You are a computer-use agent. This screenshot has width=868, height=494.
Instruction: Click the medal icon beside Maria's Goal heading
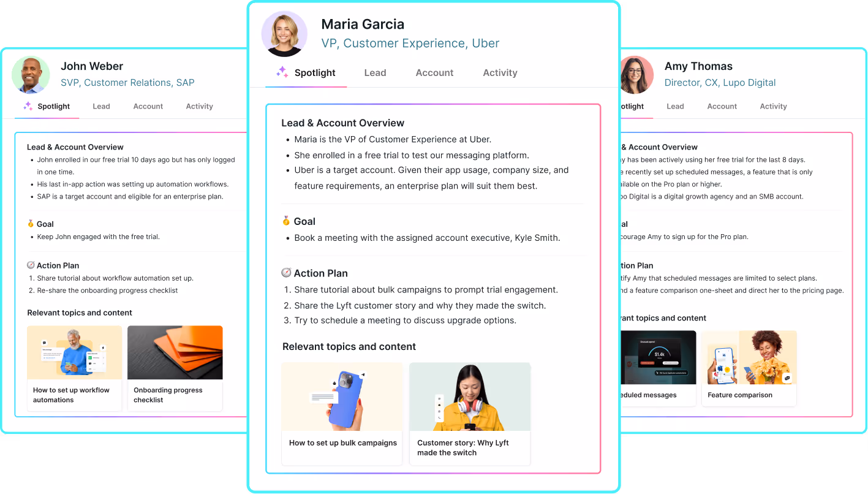click(x=286, y=221)
